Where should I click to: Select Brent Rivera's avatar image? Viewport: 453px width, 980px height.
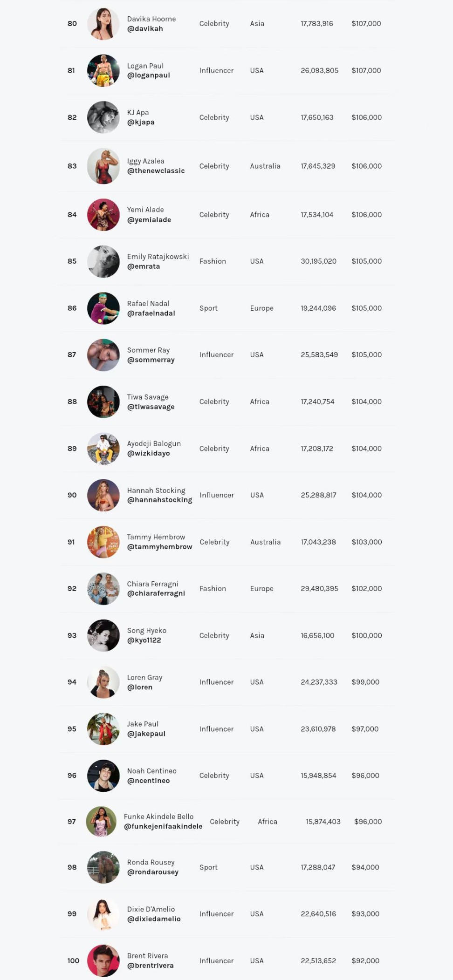coord(103,960)
